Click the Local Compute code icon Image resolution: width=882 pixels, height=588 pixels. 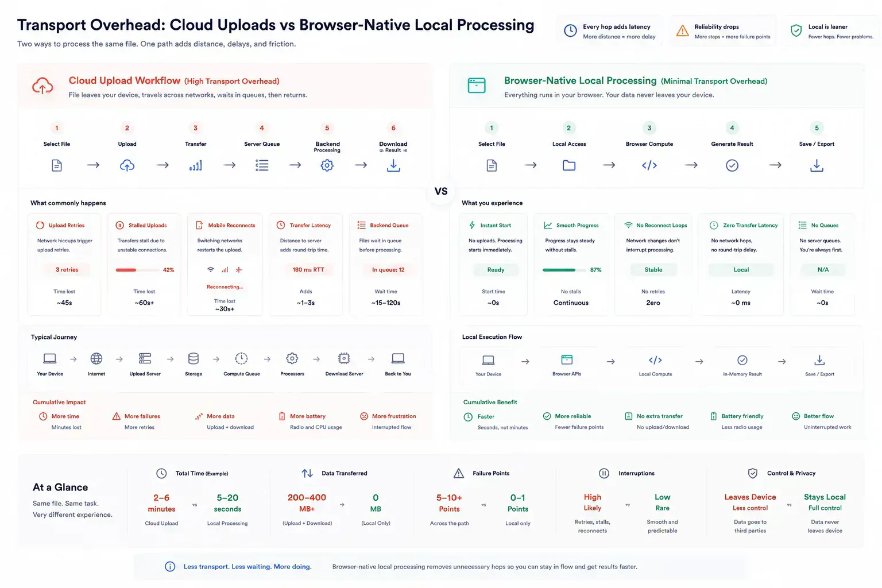point(655,360)
